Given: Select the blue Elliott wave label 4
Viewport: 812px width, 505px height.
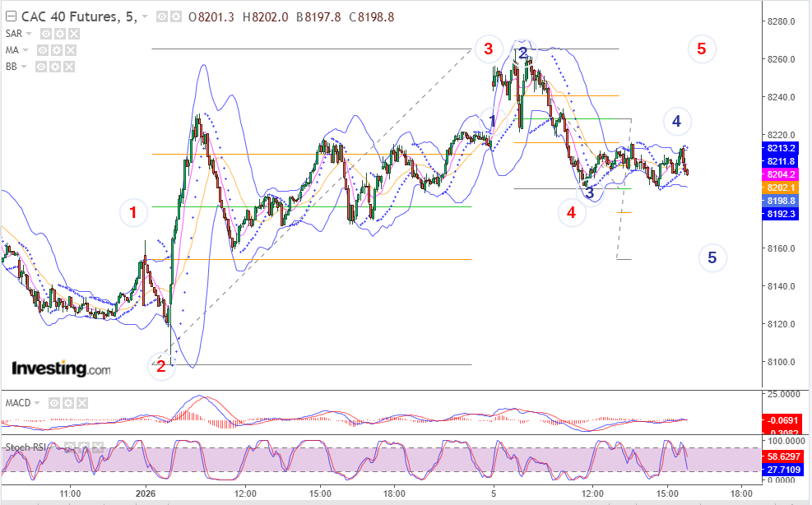Looking at the screenshot, I should (x=676, y=121).
